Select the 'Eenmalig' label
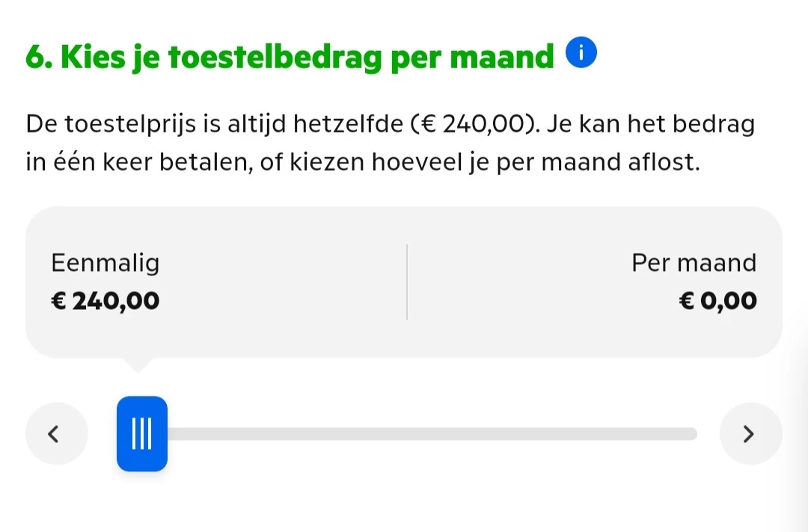 (105, 263)
